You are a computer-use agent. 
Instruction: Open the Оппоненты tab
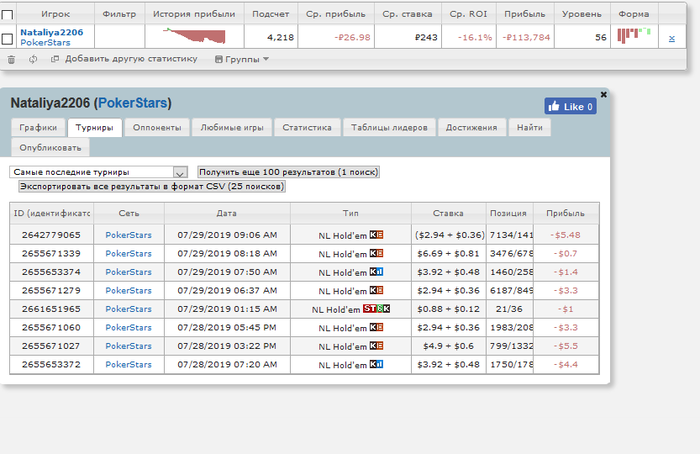157,128
